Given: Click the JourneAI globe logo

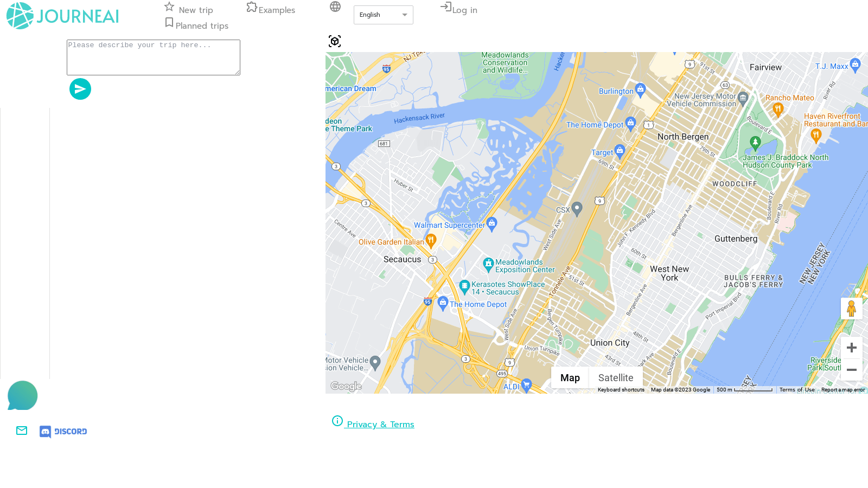Looking at the screenshot, I should (20, 16).
